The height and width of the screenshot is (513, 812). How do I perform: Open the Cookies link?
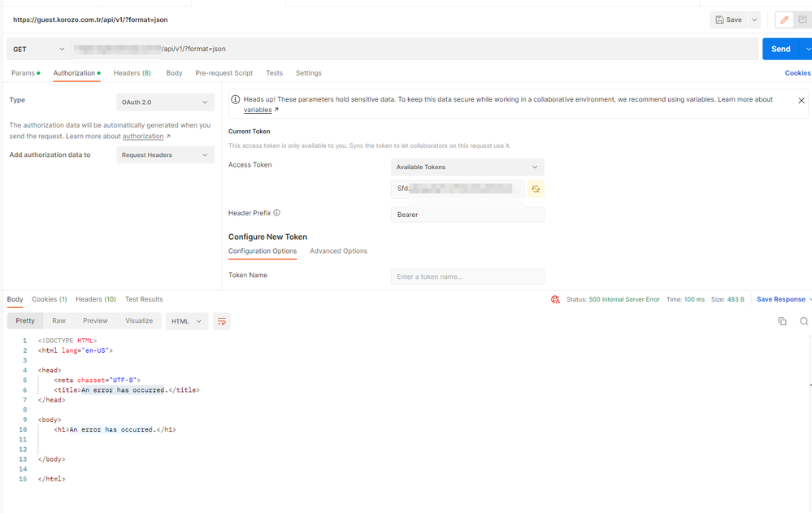pos(797,73)
